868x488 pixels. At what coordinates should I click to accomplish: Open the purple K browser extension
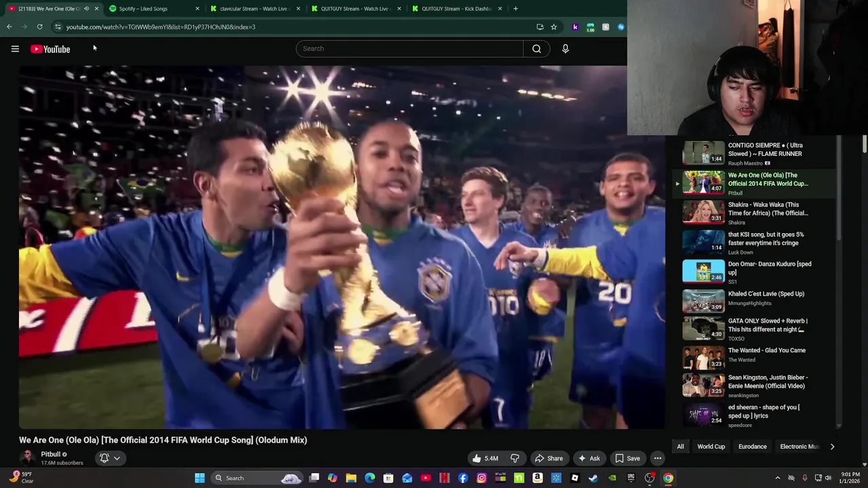[x=575, y=27]
